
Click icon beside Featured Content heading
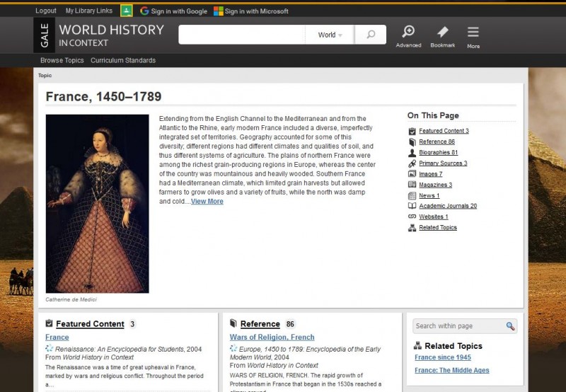coord(49,323)
